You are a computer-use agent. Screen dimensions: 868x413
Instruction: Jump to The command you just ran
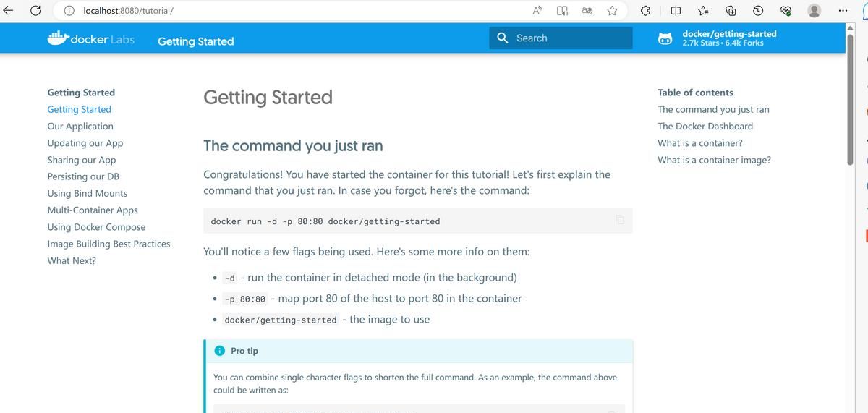713,109
